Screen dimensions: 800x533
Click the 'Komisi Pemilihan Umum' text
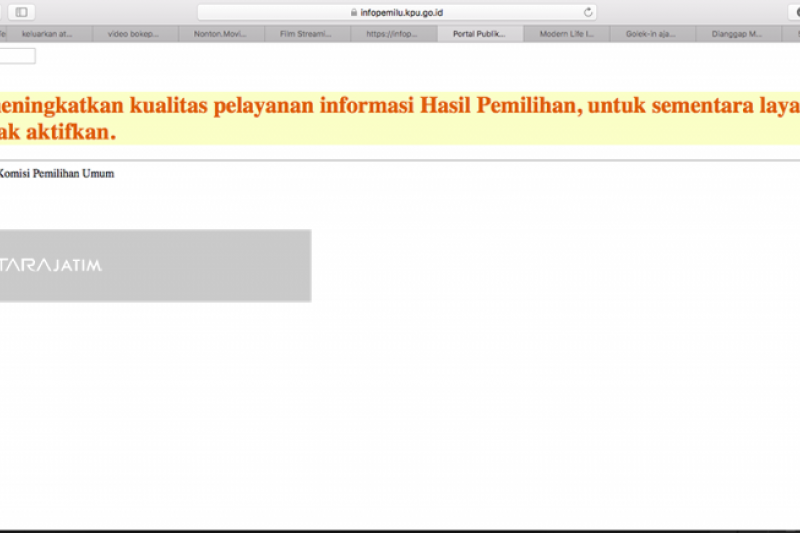pyautogui.click(x=57, y=173)
